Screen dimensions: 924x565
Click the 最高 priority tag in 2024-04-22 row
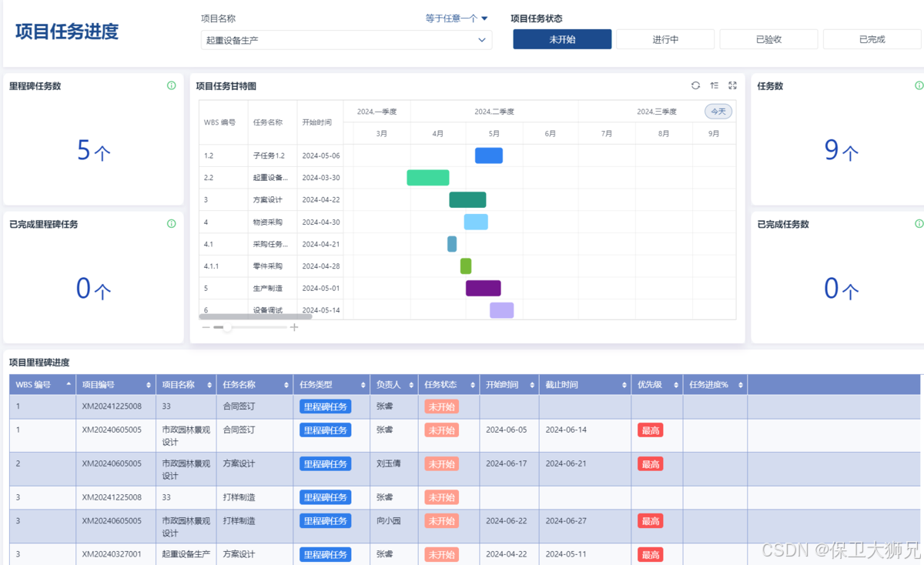point(650,554)
